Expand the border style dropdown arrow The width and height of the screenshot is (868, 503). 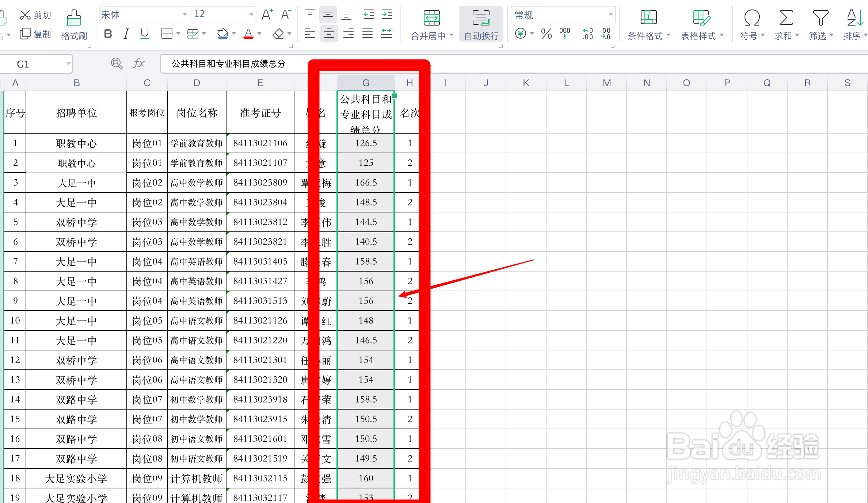click(179, 34)
